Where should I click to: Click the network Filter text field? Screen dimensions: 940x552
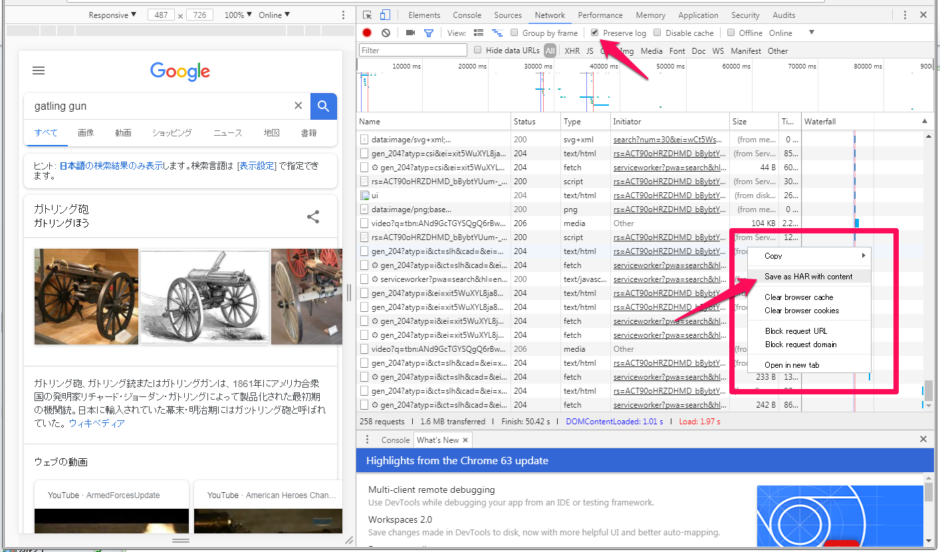point(398,50)
